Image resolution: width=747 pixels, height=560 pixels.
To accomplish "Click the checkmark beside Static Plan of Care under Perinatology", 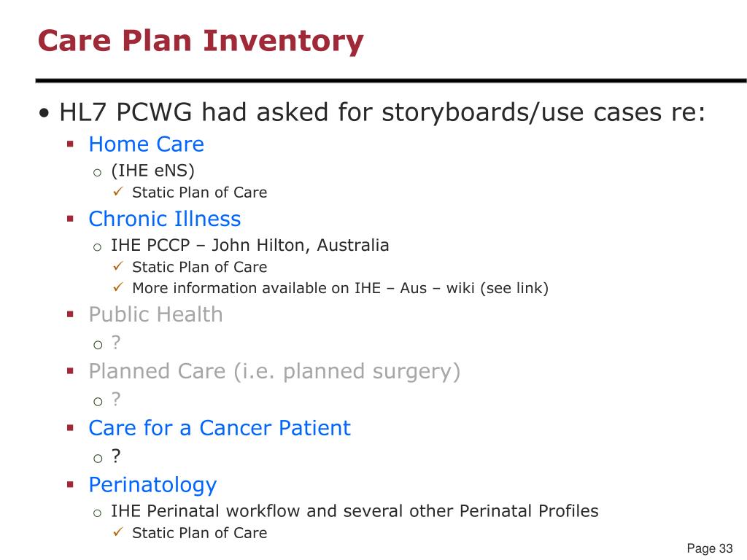I will tap(118, 532).
